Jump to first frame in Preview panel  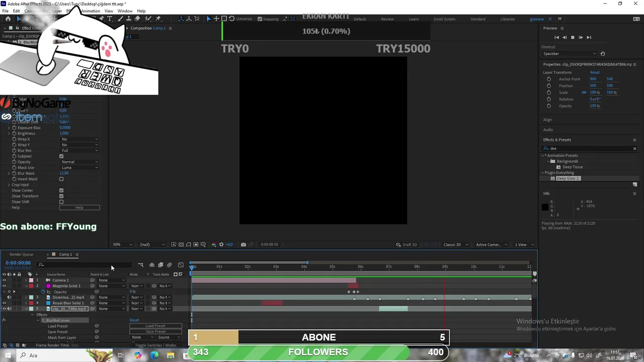(x=556, y=37)
